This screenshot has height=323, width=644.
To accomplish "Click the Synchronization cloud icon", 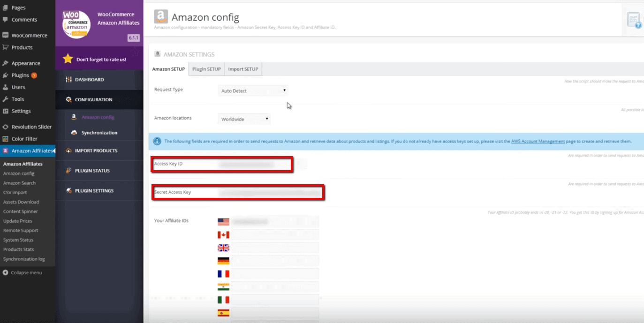I will point(74,133).
